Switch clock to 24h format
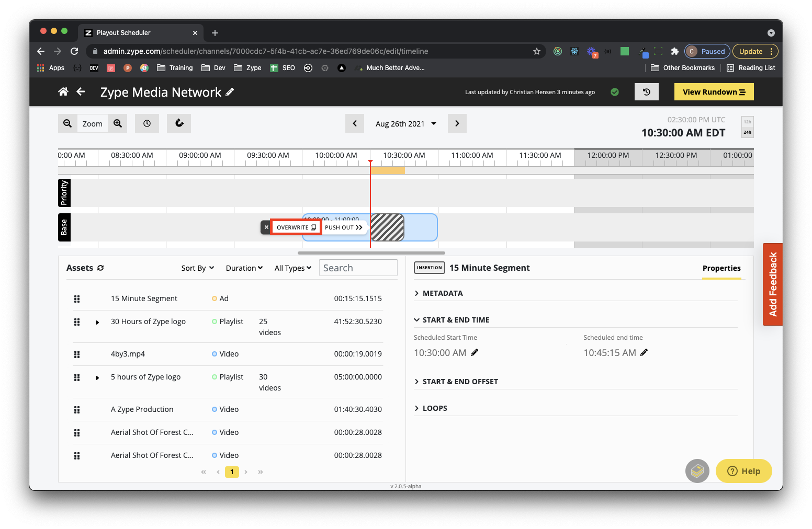The image size is (812, 529). click(x=748, y=132)
